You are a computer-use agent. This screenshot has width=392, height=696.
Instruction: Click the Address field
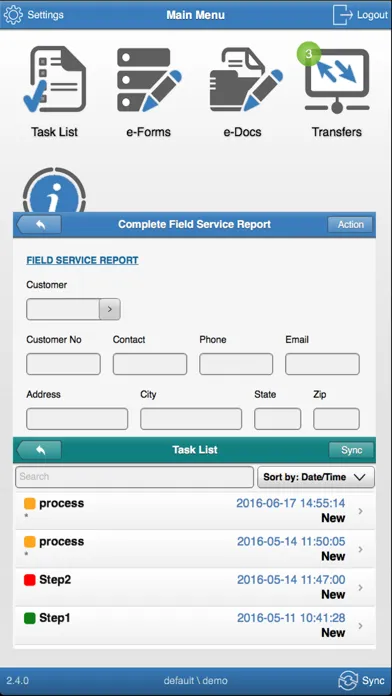click(x=77, y=419)
